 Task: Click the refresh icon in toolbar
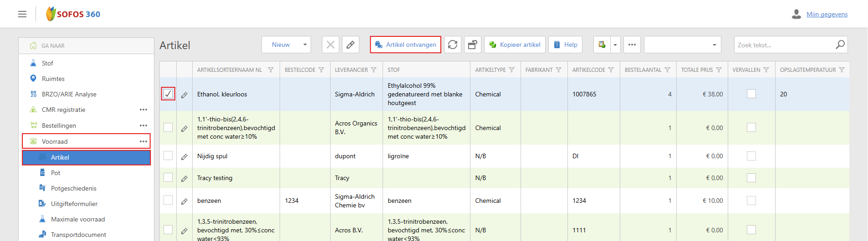pos(453,45)
